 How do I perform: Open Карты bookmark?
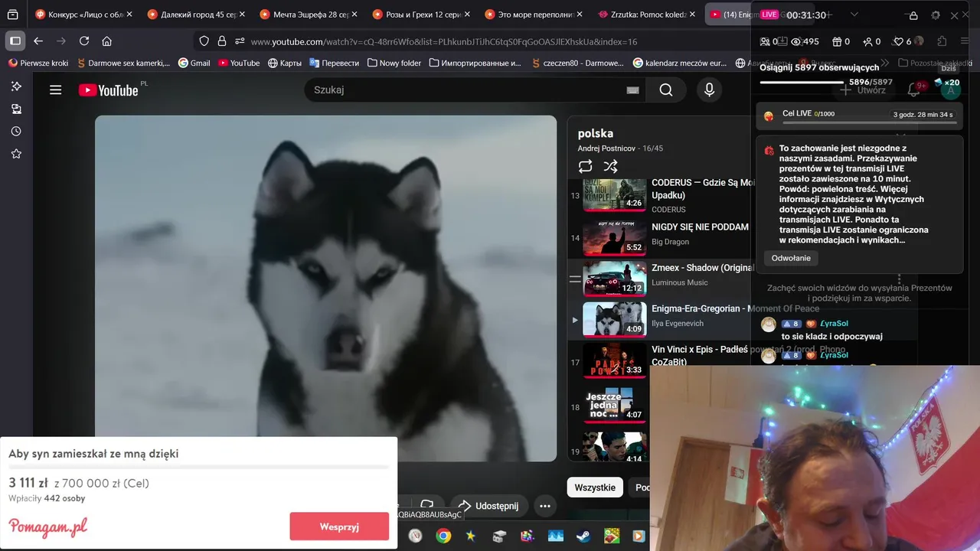click(x=285, y=63)
